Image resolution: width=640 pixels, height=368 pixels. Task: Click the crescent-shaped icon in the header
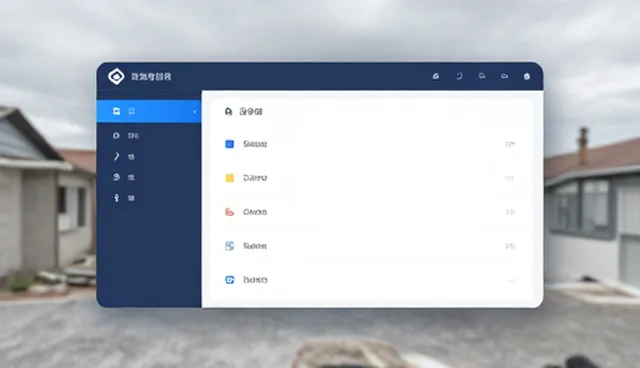click(x=459, y=76)
